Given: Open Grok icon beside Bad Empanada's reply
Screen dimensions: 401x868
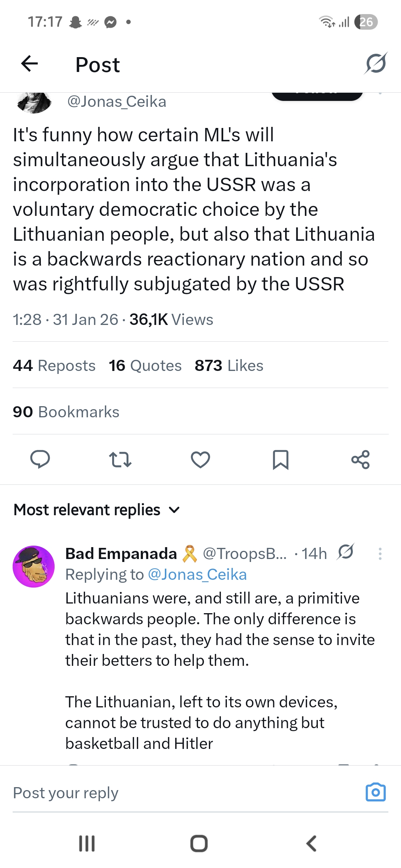Looking at the screenshot, I should 346,552.
